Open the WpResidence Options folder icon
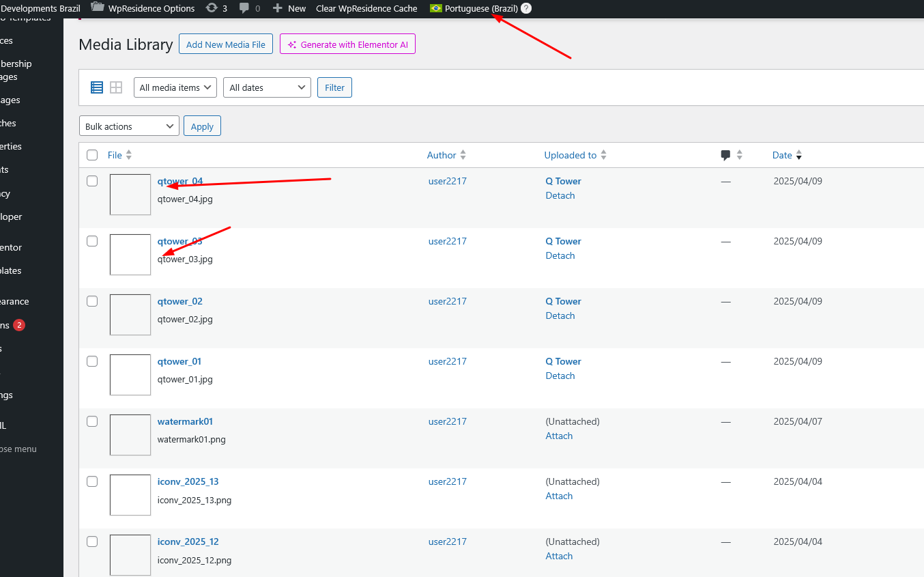Screen dimensions: 924x577 click(98, 8)
